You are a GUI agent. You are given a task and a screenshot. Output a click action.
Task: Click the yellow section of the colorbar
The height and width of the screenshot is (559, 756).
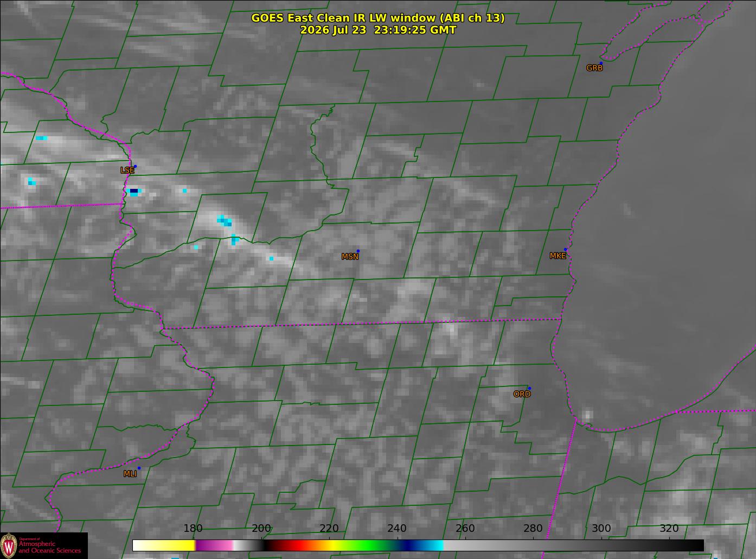tap(164, 545)
